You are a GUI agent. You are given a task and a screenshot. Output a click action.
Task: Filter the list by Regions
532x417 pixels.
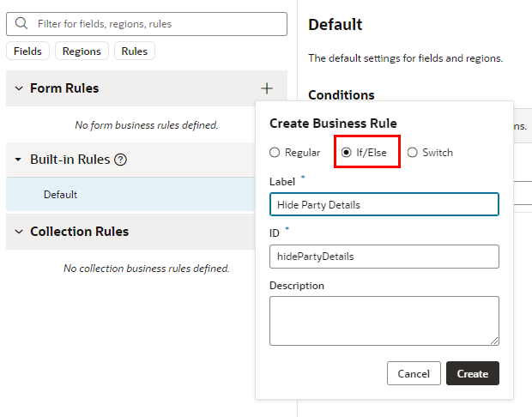coord(82,51)
